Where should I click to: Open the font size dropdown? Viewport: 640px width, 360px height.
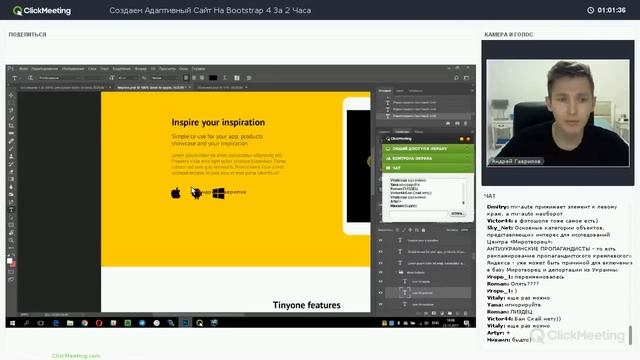point(128,78)
